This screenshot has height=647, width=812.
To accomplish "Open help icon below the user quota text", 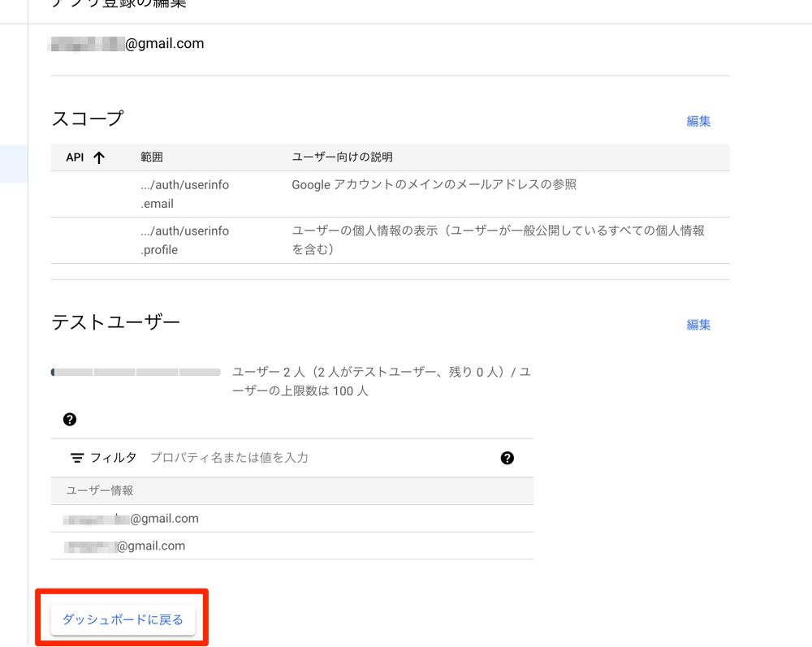I will [70, 419].
